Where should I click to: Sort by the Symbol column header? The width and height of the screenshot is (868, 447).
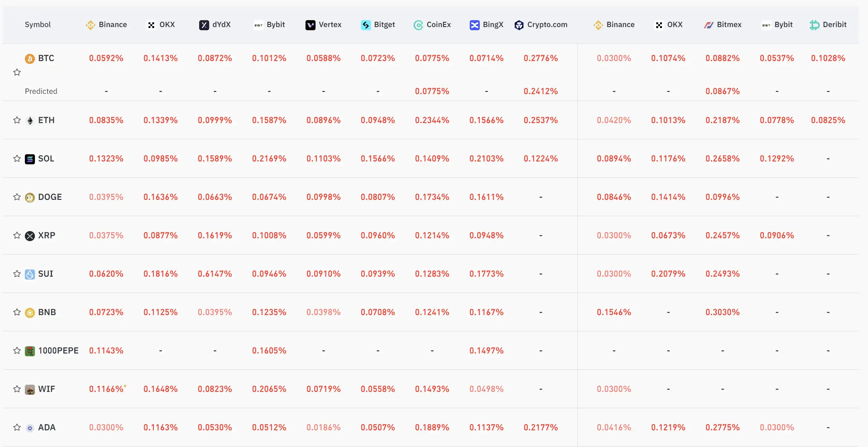(x=38, y=25)
